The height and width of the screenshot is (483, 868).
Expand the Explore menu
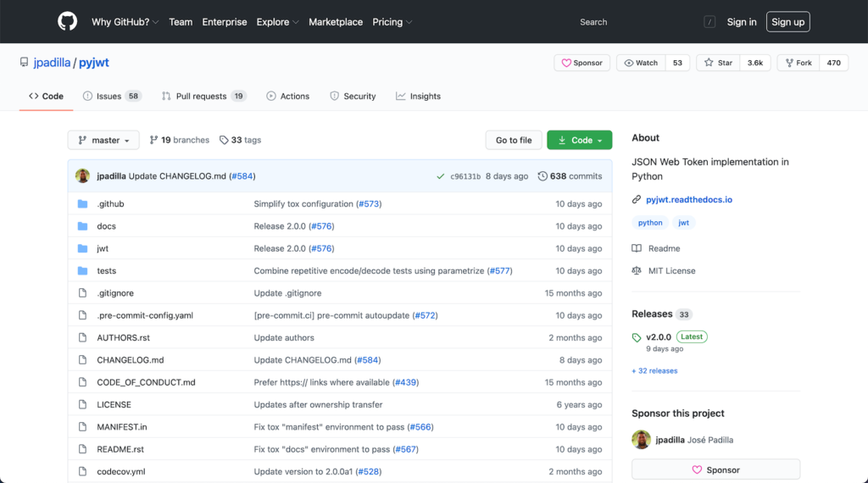tap(277, 22)
